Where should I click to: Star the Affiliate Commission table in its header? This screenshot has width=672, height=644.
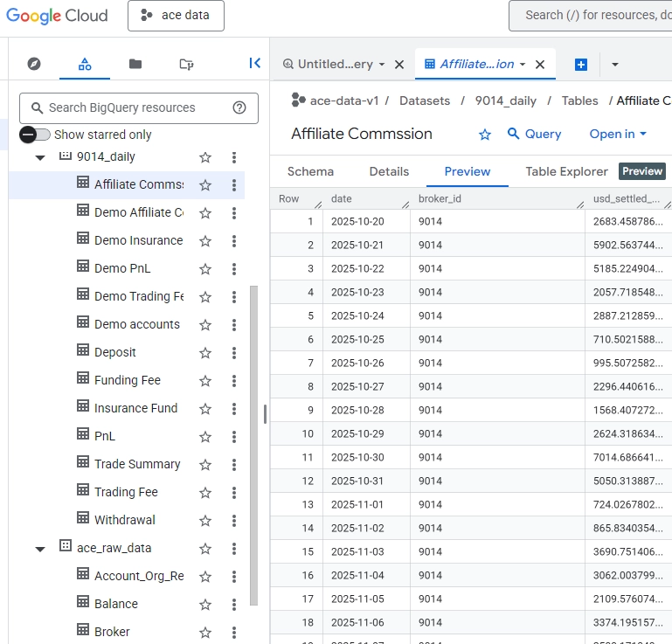485,135
